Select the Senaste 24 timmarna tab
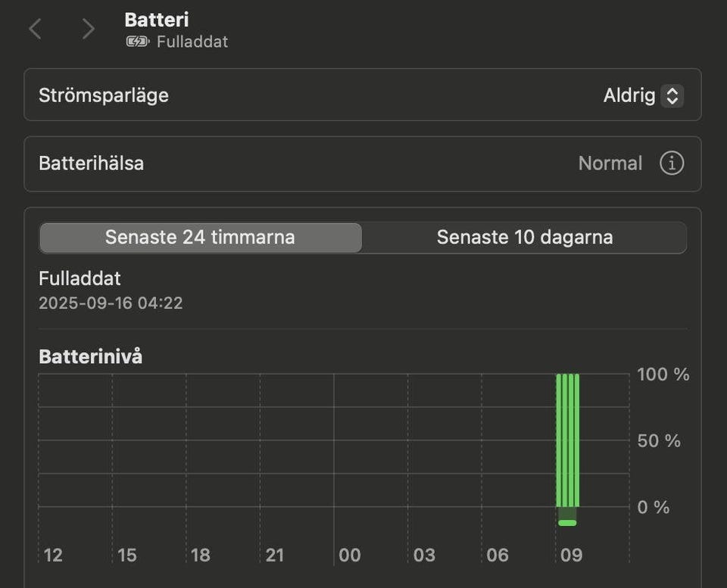 point(200,237)
